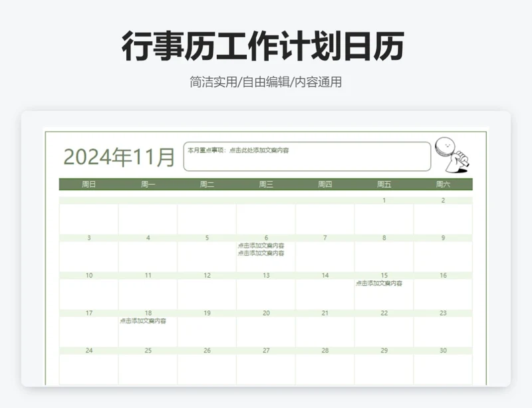Select the 周六 header cell
Viewport: 532px width, 408px height.
pos(443,184)
